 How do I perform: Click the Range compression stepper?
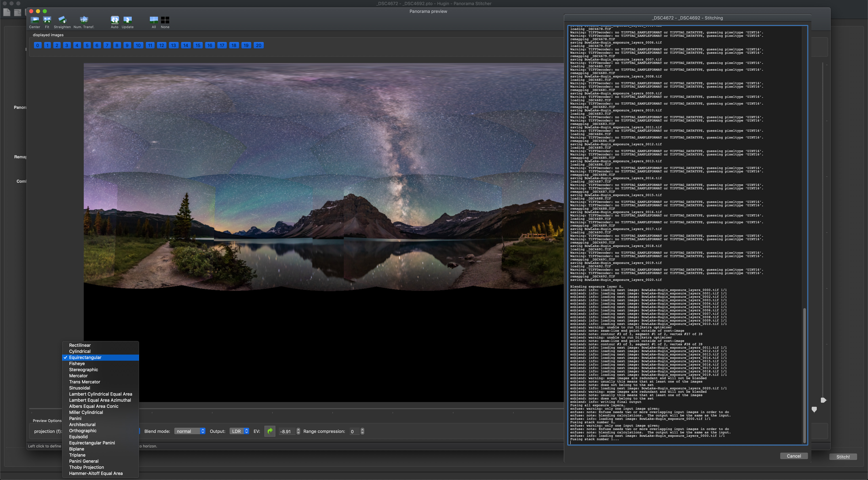(362, 431)
